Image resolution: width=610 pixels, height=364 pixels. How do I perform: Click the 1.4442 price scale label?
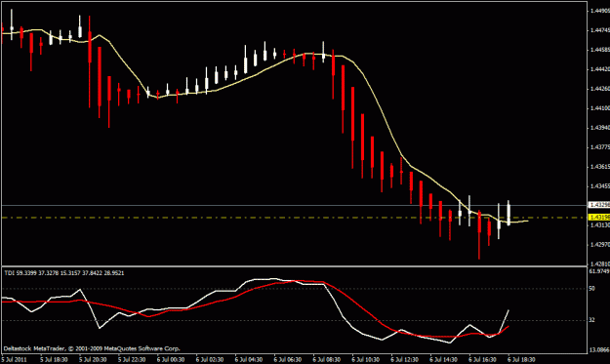pos(600,69)
